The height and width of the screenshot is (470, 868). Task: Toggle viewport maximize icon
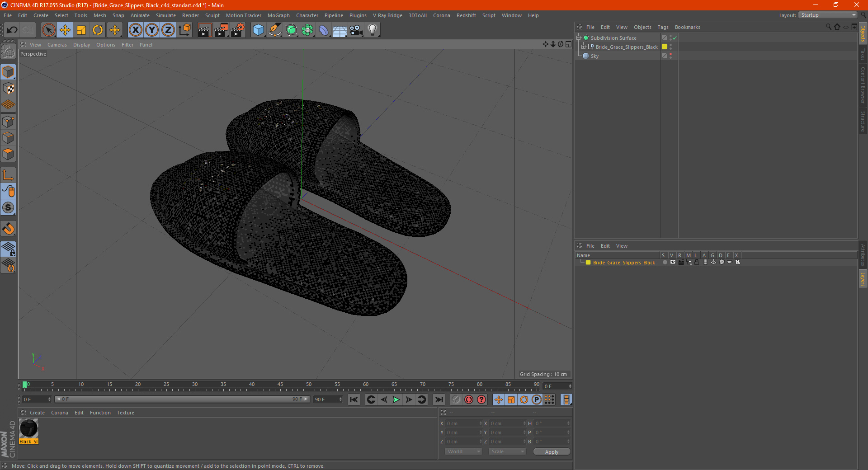568,44
